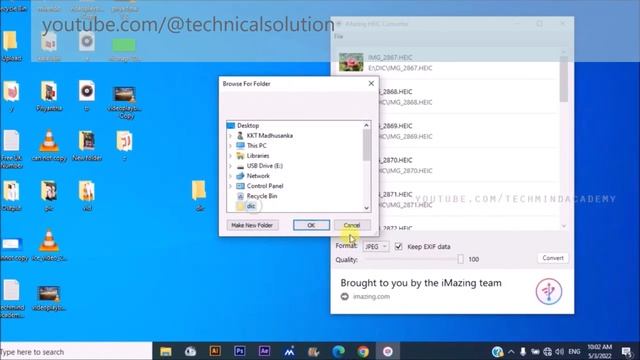Viewport: 640px width, 360px height.
Task: Click the iMazing file list scrollbar
Action: coord(564,80)
